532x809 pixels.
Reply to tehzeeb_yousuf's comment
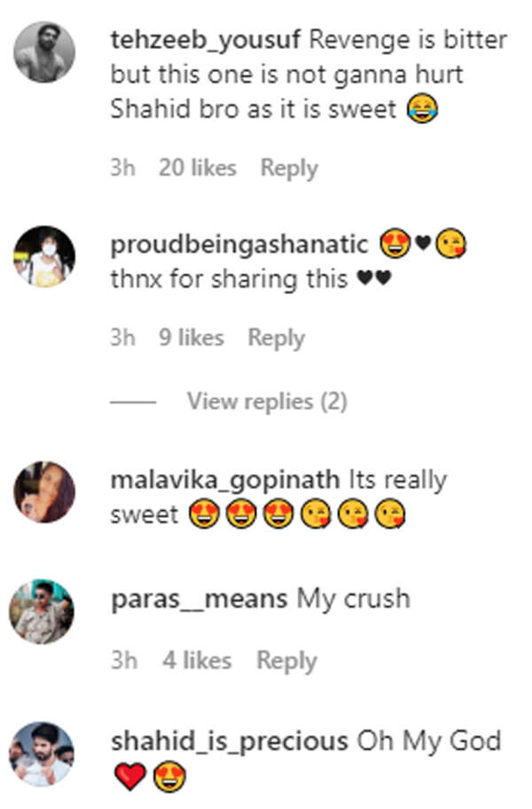click(289, 167)
